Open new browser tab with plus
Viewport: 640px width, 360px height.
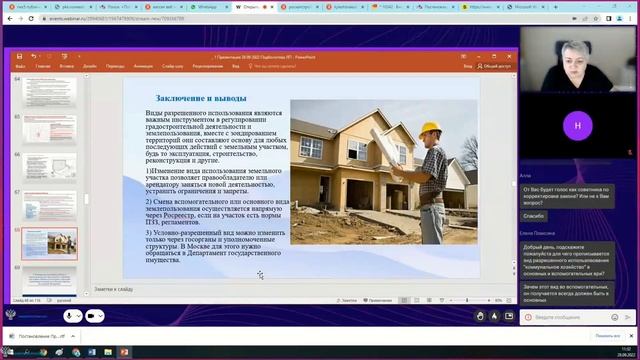pyautogui.click(x=556, y=7)
